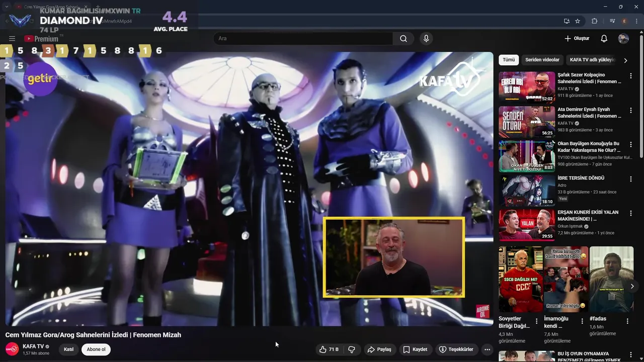This screenshot has height=362, width=644.
Task: Click the Oluştur create button
Action: click(577, 39)
